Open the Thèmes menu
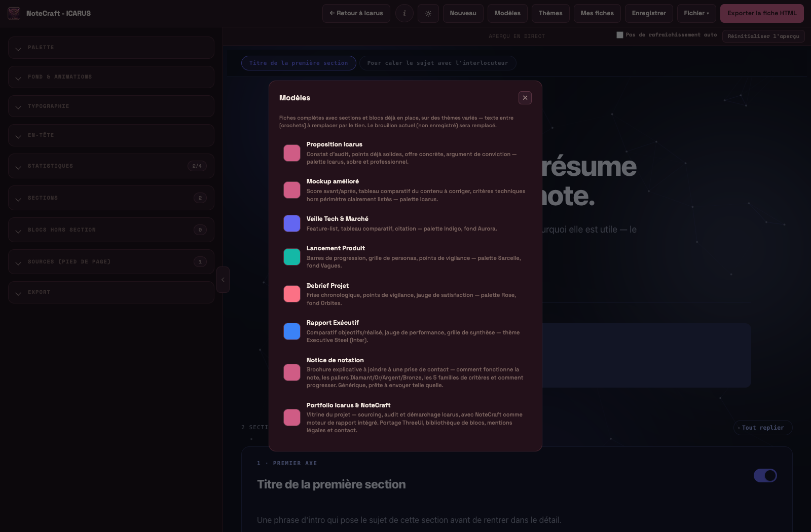Screen dimensions: 811x532 pyautogui.click(x=550, y=13)
